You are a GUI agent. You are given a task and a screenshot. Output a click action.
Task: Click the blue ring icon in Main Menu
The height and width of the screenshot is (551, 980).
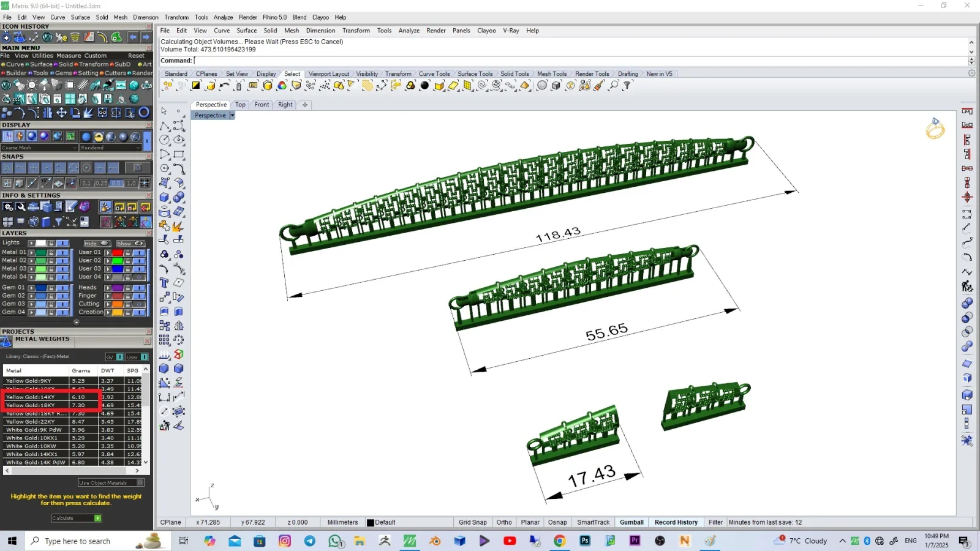144,113
